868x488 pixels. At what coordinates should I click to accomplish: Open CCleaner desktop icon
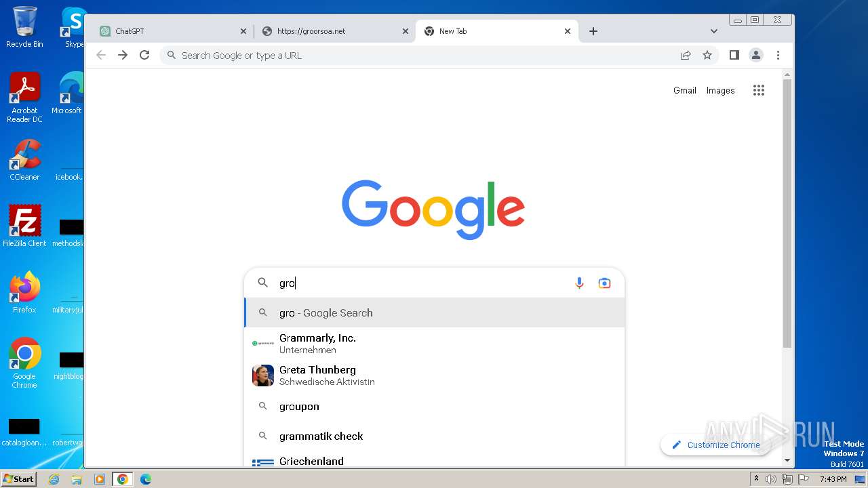24,160
